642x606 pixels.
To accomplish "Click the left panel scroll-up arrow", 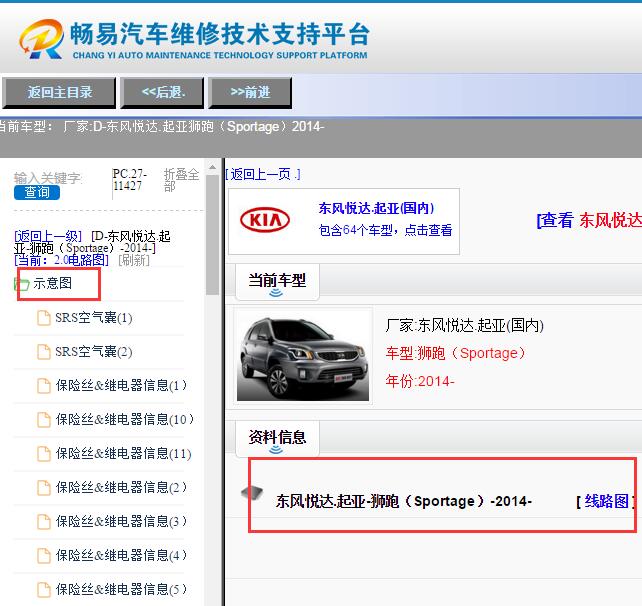I will 212,167.
